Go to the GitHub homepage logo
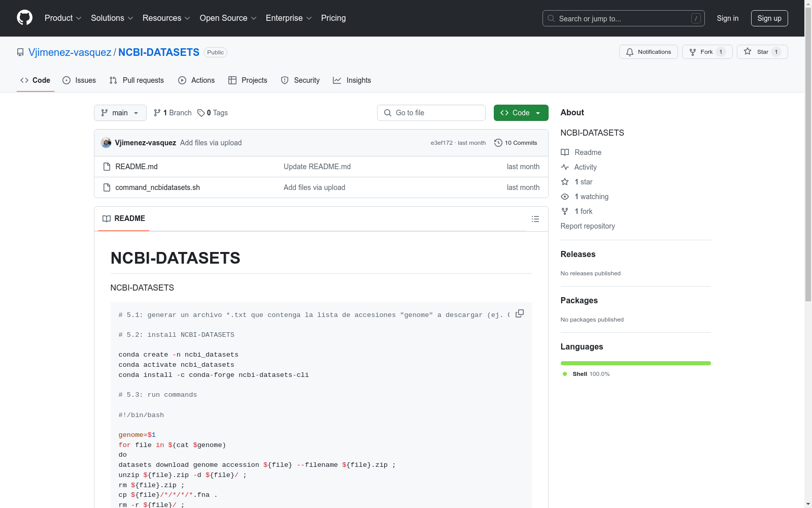The height and width of the screenshot is (508, 812). [24, 18]
